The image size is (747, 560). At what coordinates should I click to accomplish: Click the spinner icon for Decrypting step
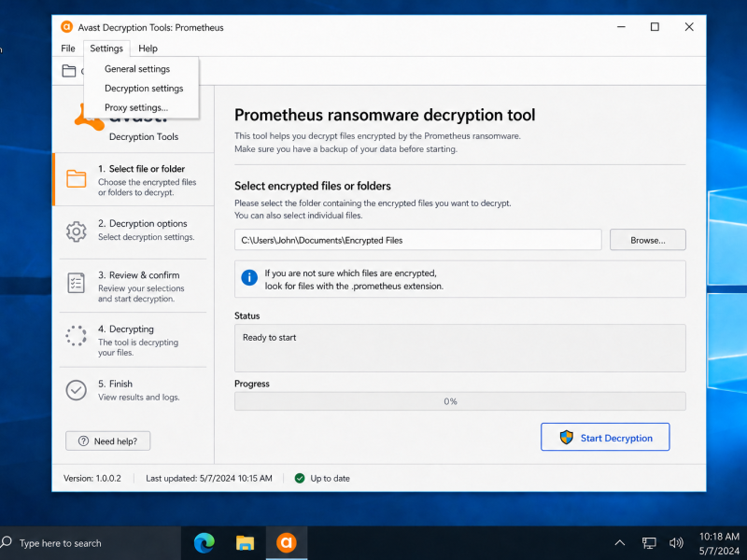click(77, 336)
